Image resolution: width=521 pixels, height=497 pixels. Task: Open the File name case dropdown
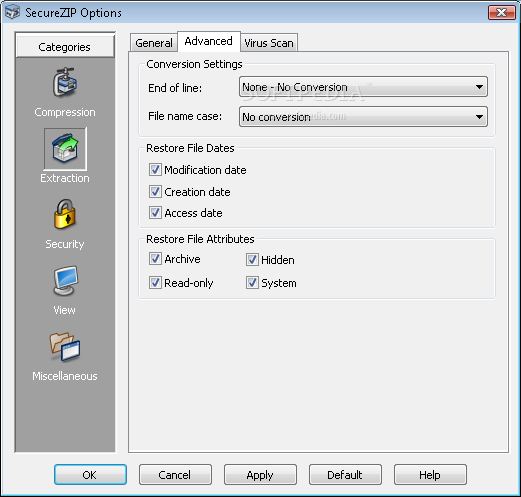[363, 117]
